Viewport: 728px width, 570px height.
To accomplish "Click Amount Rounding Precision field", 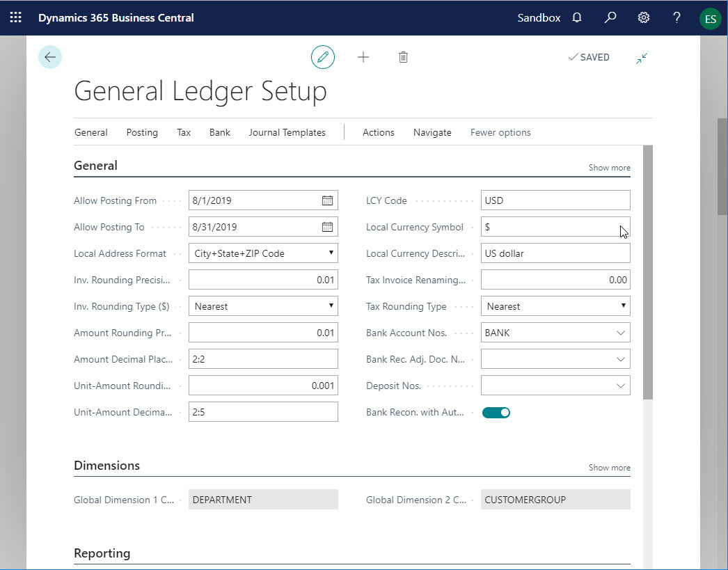I will pyautogui.click(x=263, y=333).
